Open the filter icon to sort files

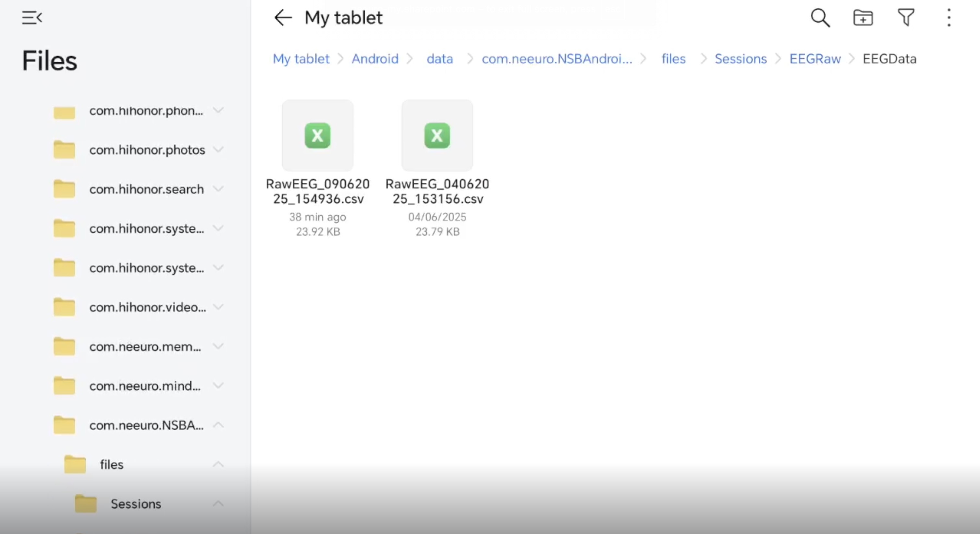906,18
